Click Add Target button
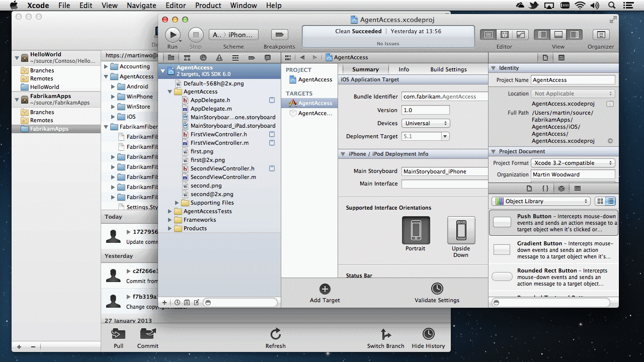 coord(325,293)
